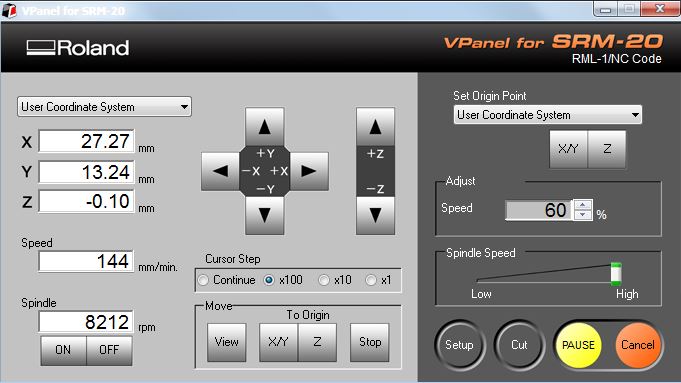Click the Adjust Speed value 60 field
The height and width of the screenshot is (383, 681).
tap(539, 210)
